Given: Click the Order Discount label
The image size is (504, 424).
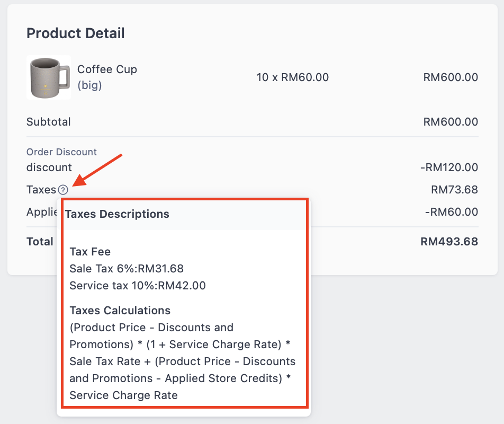Looking at the screenshot, I should point(61,152).
